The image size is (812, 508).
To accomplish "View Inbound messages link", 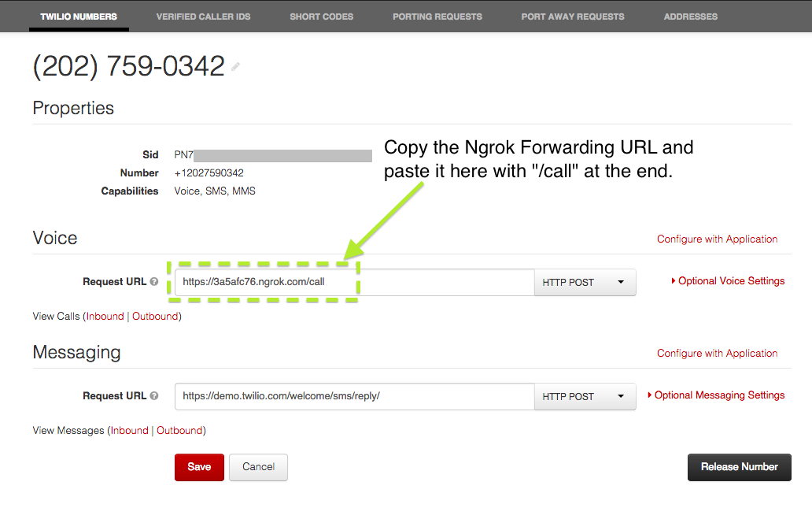I will coord(130,430).
